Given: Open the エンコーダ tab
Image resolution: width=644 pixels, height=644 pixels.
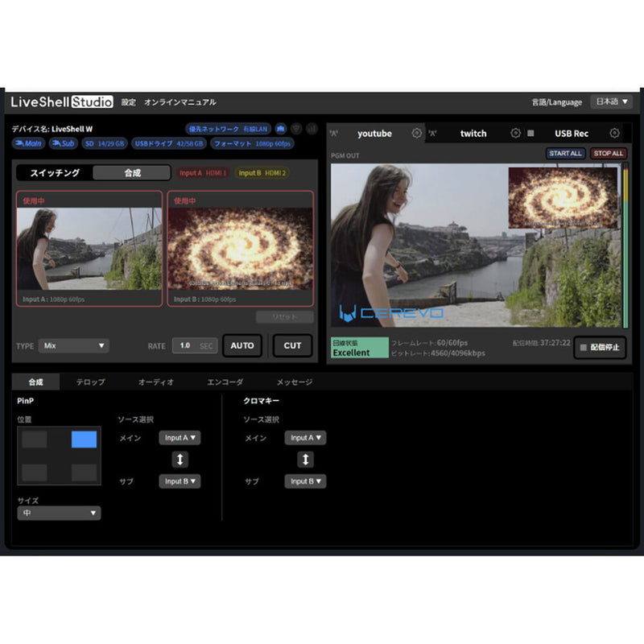Looking at the screenshot, I should point(225,382).
